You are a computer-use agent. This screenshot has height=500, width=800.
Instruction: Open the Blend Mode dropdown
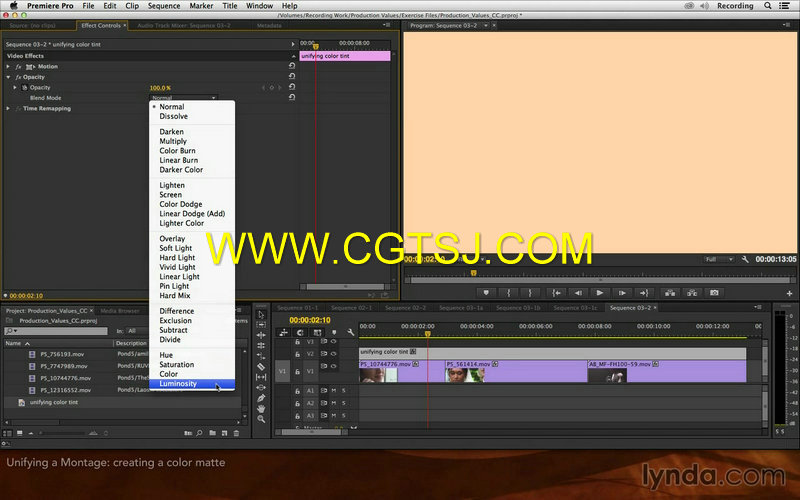click(x=184, y=97)
